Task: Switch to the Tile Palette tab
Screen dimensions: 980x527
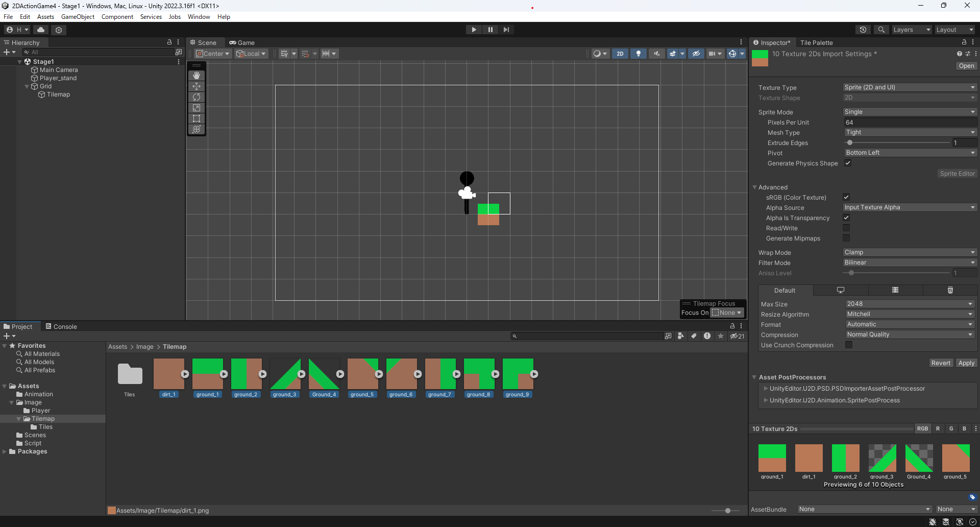Action: (817, 42)
